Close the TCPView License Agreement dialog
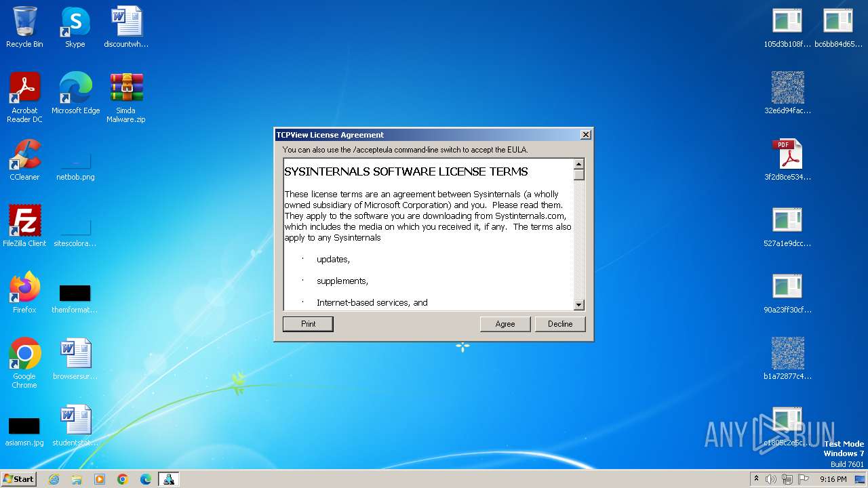Image resolution: width=868 pixels, height=488 pixels. tap(586, 135)
